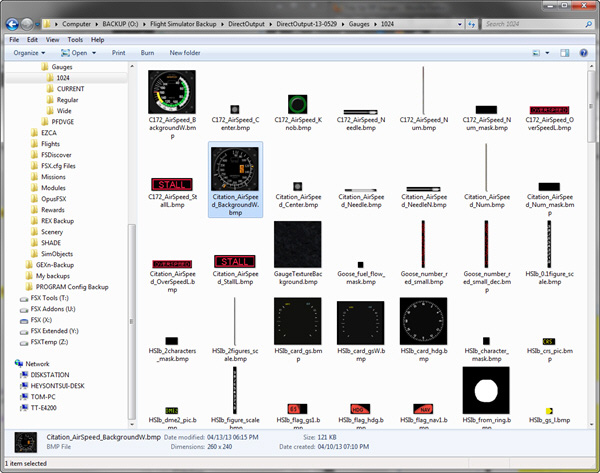This screenshot has width=600, height=473.
Task: Click the Forward navigation arrow
Action: pyautogui.click(x=27, y=24)
